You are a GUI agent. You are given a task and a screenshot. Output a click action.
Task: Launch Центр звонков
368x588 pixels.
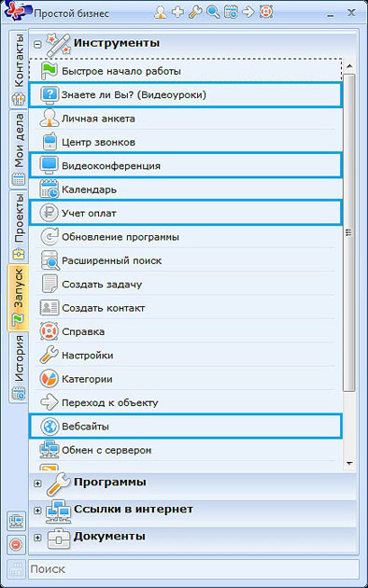(185, 142)
